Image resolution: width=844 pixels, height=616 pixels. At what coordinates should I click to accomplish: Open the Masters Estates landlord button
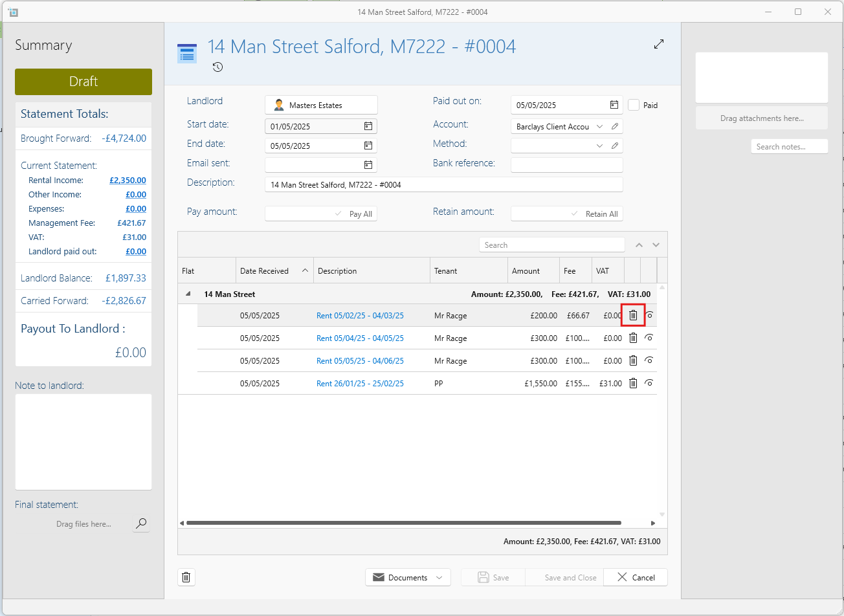click(321, 105)
